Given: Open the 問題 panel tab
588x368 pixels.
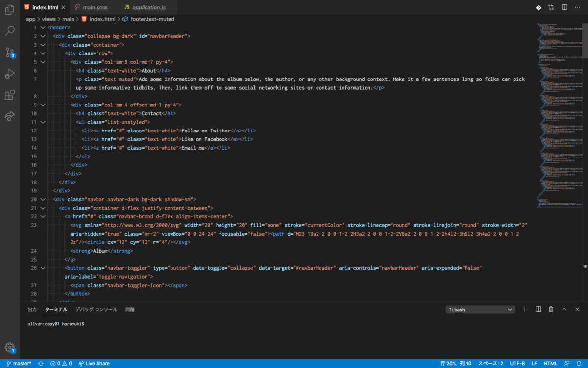Looking at the screenshot, I should coord(130,310).
